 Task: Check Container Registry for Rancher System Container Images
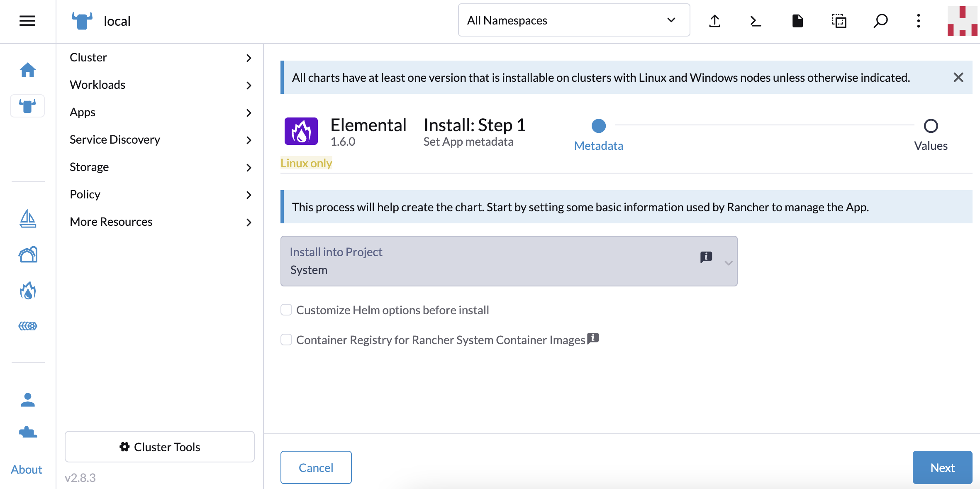click(x=286, y=340)
